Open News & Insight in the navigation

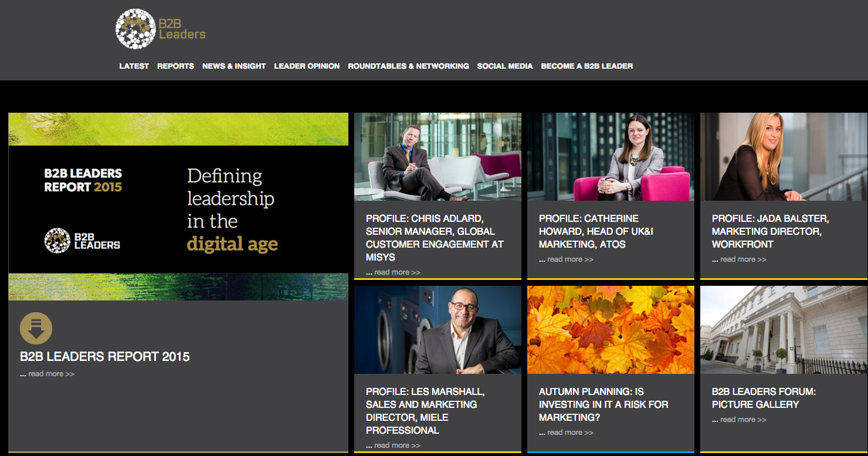coord(234,66)
